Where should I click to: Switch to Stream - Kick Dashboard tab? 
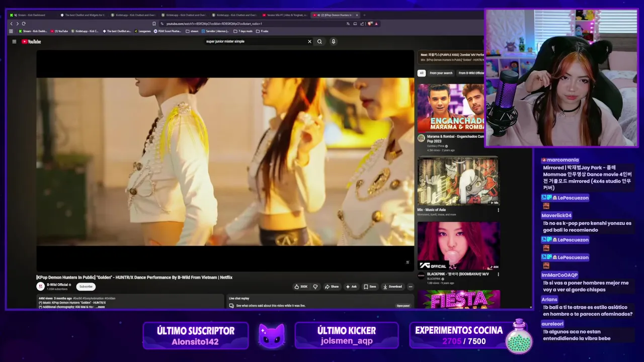click(31, 15)
